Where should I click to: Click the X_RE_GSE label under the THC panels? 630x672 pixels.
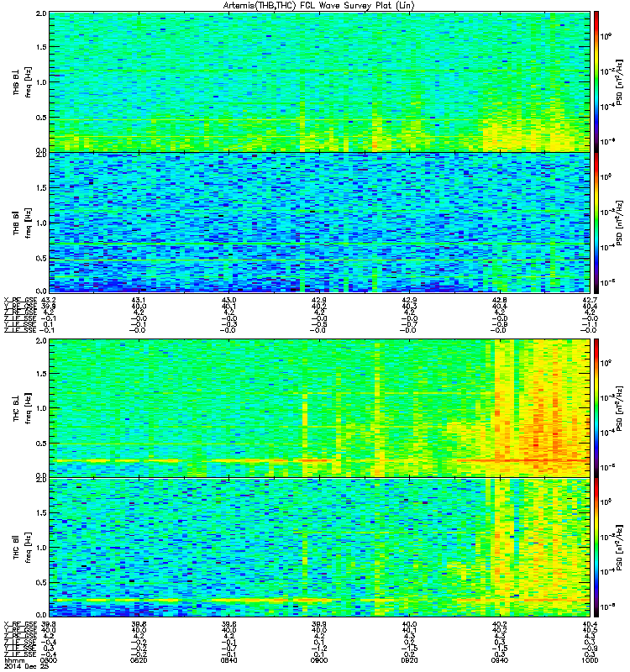tap(20, 624)
